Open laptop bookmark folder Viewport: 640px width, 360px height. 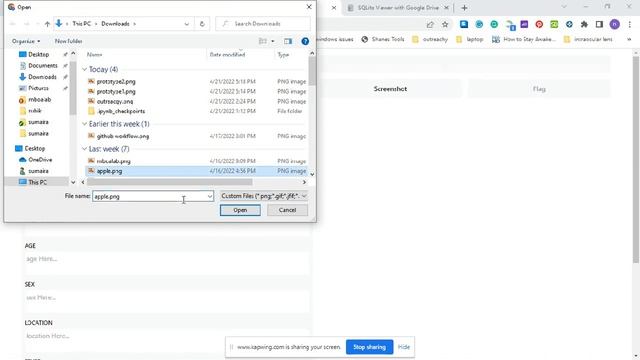coord(469,40)
